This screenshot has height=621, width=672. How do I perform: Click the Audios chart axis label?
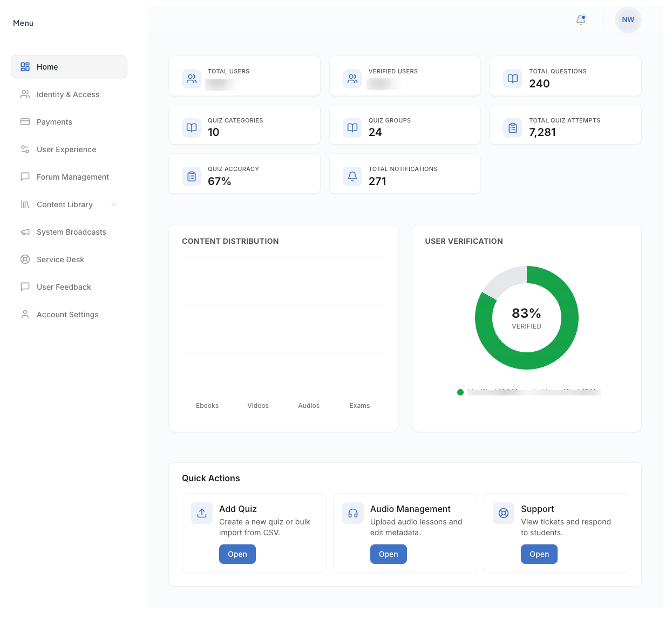click(309, 406)
